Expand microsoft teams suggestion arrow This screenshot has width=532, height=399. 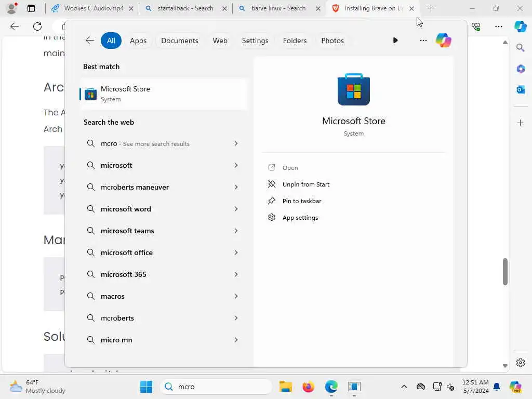tap(236, 231)
